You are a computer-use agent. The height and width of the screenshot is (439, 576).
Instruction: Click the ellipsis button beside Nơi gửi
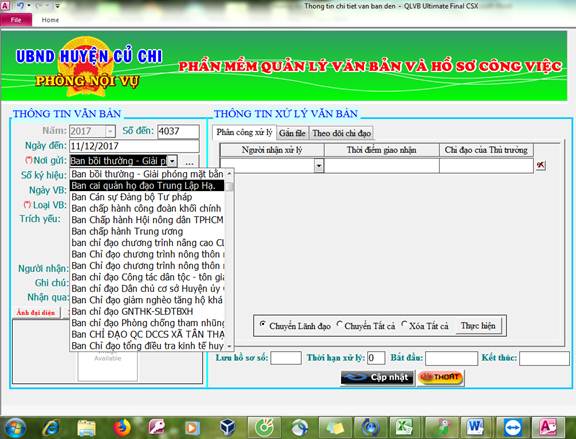pos(189,162)
